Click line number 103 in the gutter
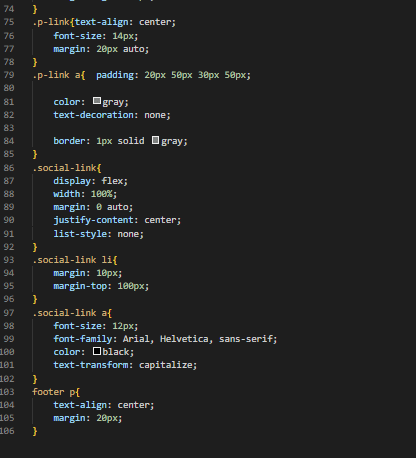This screenshot has height=458, width=416. coord(7,392)
